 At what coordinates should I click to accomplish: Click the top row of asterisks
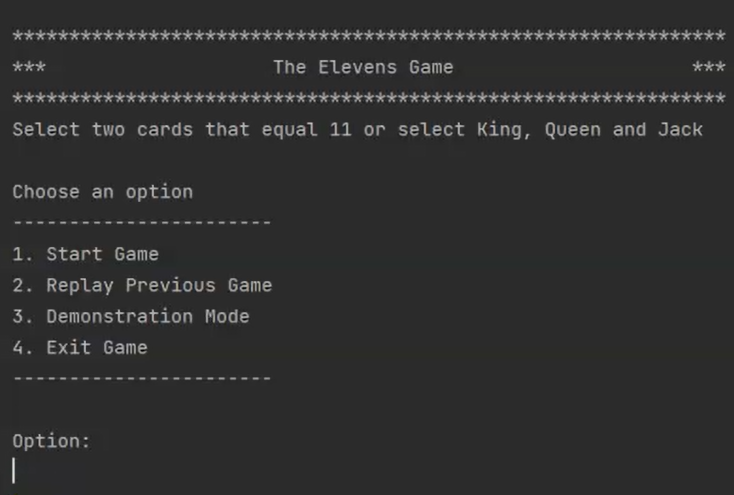tap(368, 37)
